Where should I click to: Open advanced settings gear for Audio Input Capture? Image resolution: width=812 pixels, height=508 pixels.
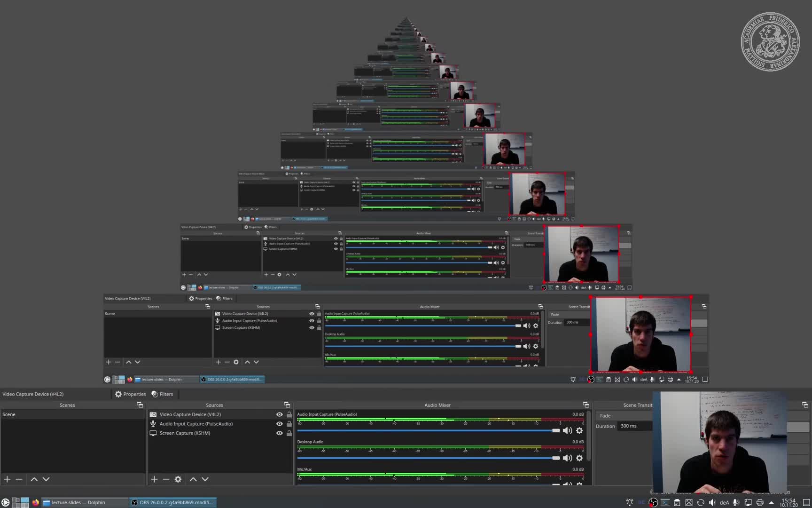click(x=579, y=430)
